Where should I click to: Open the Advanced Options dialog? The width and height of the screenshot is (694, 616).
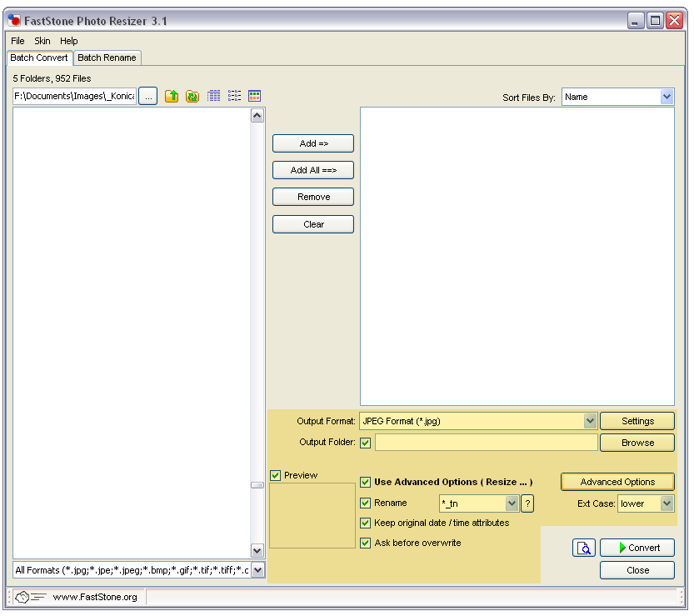click(617, 482)
